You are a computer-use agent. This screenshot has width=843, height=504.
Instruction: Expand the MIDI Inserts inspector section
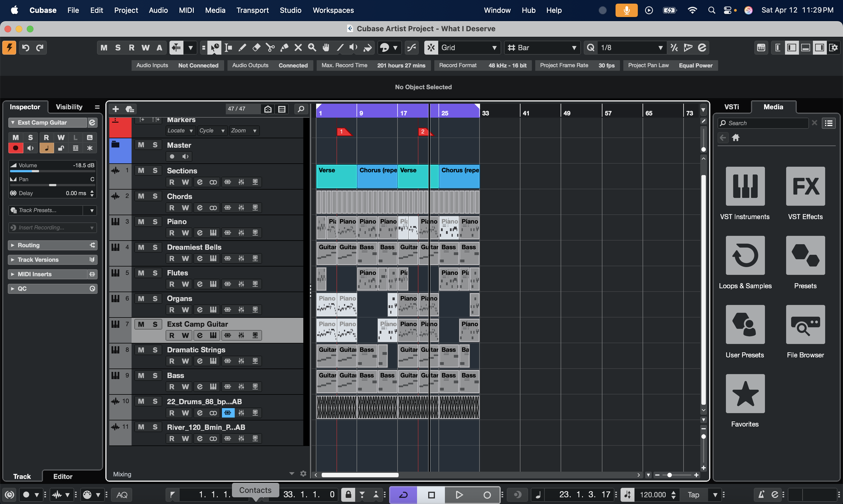pos(53,274)
